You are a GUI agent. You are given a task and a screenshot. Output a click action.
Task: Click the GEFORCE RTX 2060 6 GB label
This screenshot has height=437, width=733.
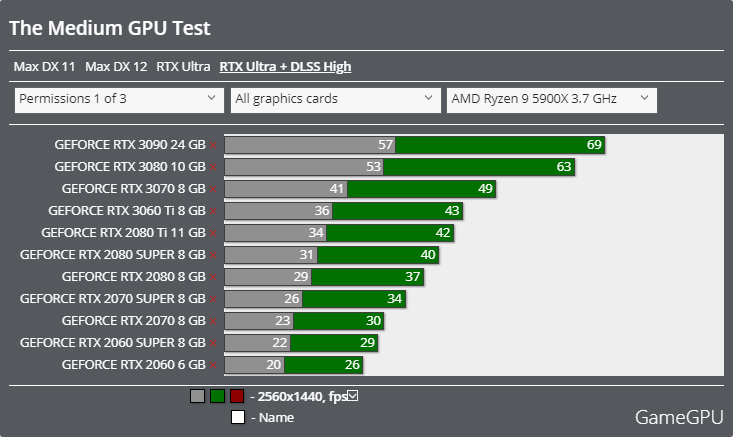pyautogui.click(x=134, y=365)
